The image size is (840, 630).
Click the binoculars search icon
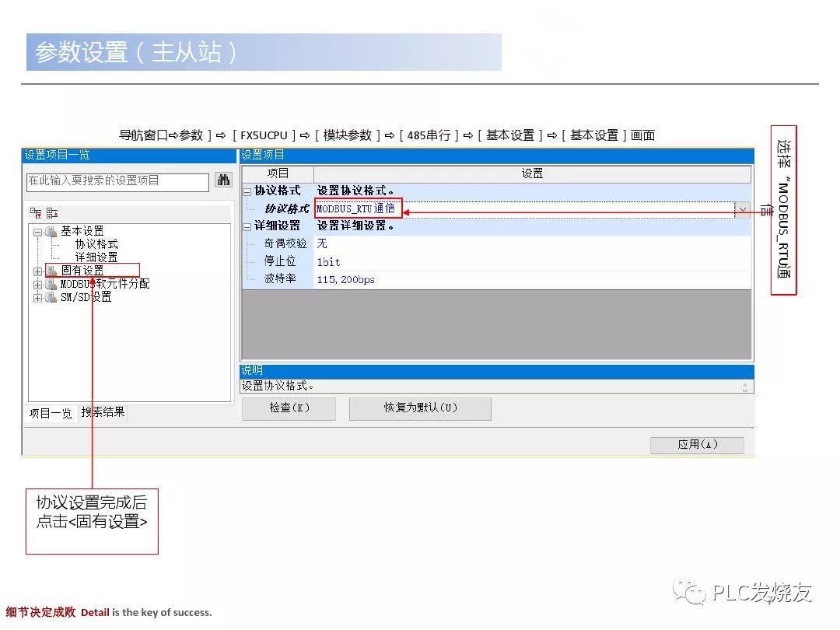[223, 180]
